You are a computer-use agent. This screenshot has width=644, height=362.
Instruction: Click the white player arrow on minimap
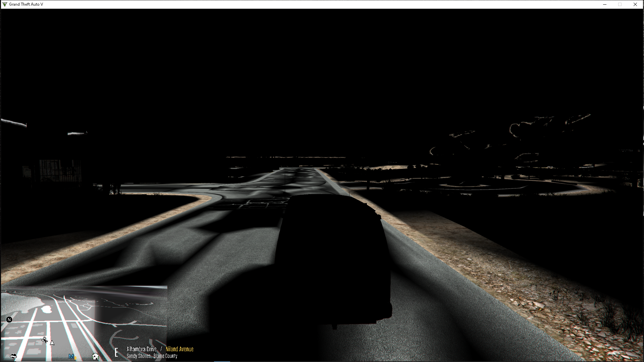pos(52,343)
